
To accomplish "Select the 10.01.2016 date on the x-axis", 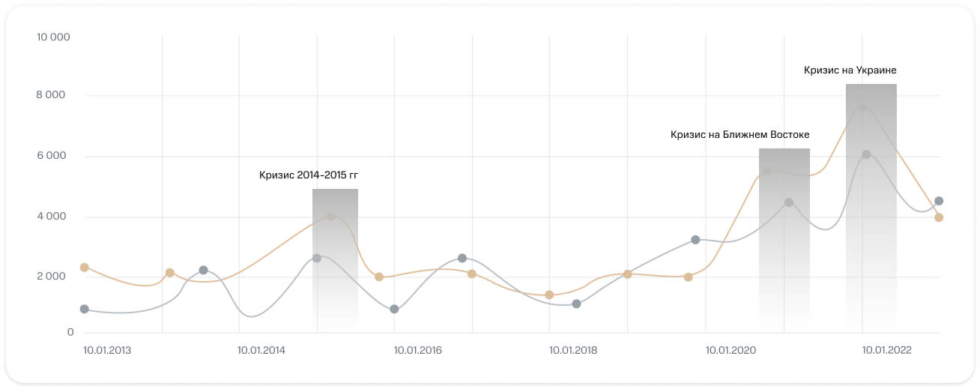I will (x=418, y=349).
